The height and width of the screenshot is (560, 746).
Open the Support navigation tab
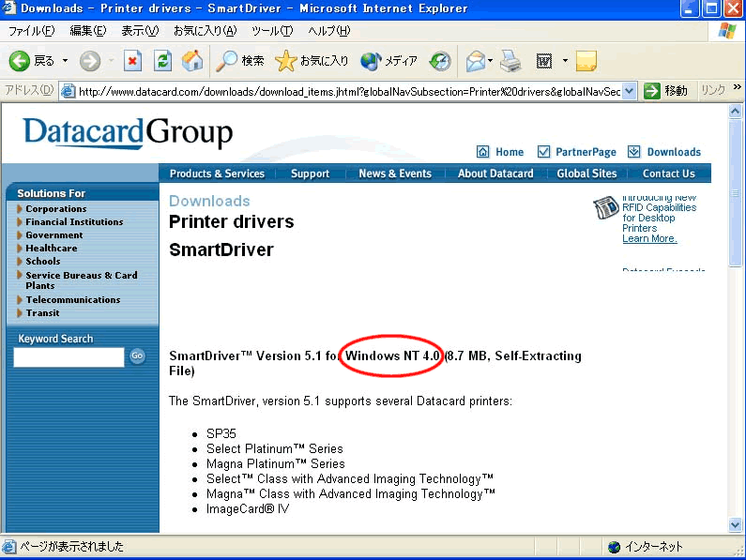tap(311, 174)
